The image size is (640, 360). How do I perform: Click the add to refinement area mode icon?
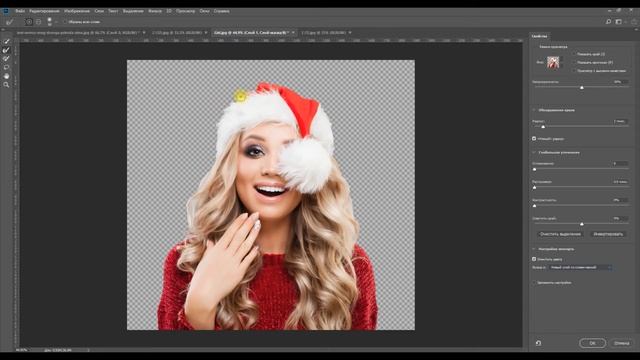point(29,22)
